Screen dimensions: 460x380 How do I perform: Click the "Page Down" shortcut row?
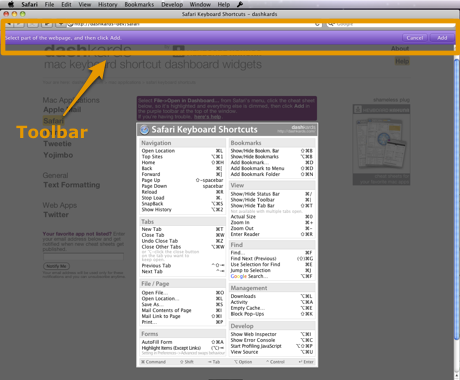point(182,186)
